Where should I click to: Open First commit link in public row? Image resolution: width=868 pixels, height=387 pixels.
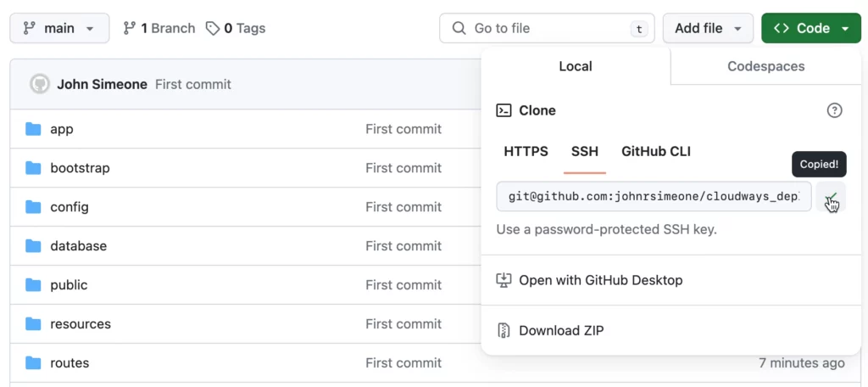tap(403, 285)
